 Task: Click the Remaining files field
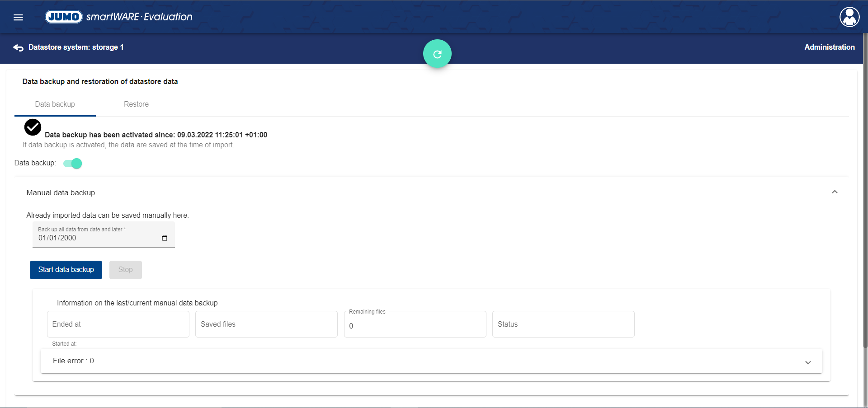(415, 325)
